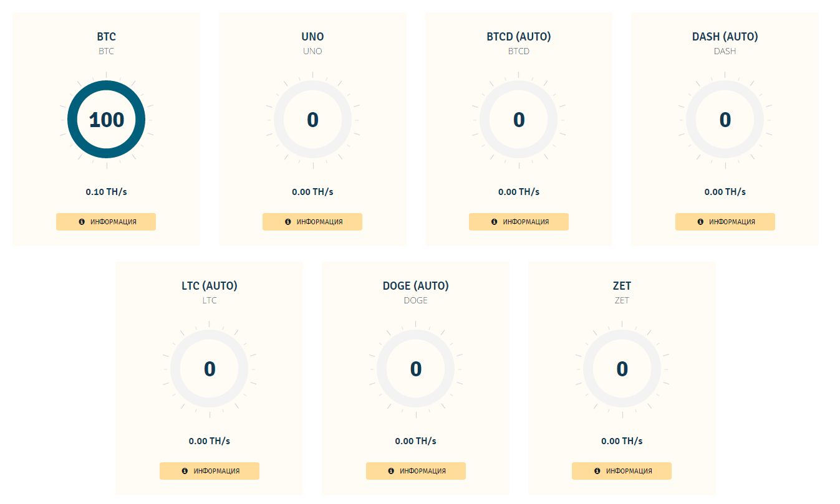Image resolution: width=840 pixels, height=504 pixels.
Task: Click the ZET card title
Action: click(622, 286)
